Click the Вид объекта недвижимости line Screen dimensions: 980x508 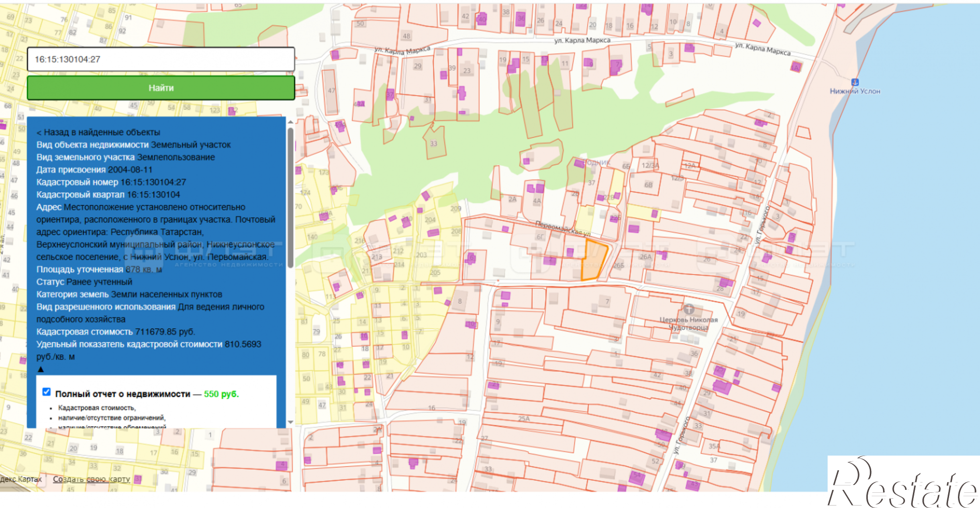pyautogui.click(x=133, y=145)
